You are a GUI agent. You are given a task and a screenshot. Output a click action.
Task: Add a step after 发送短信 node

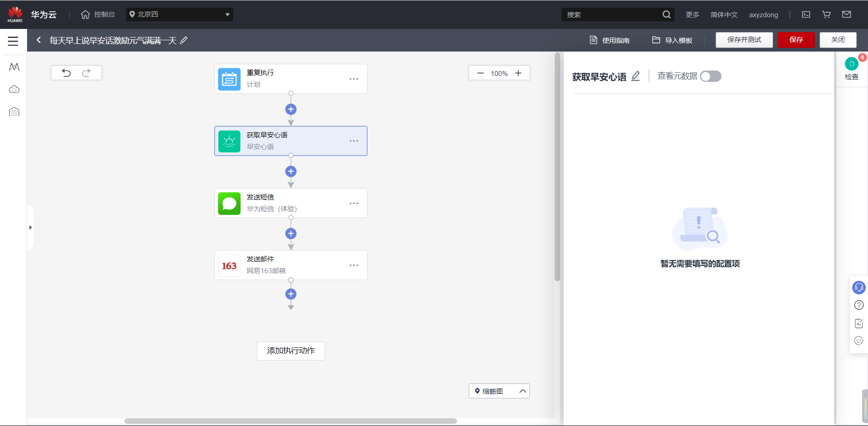(x=291, y=233)
